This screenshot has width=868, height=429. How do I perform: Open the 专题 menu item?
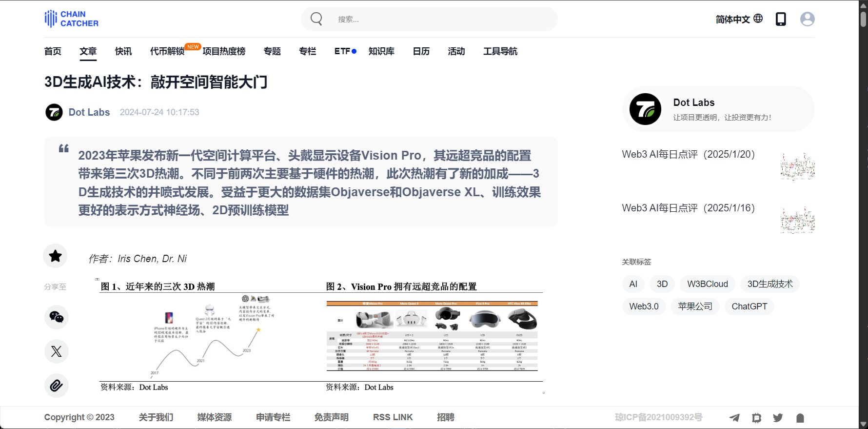[x=272, y=51]
